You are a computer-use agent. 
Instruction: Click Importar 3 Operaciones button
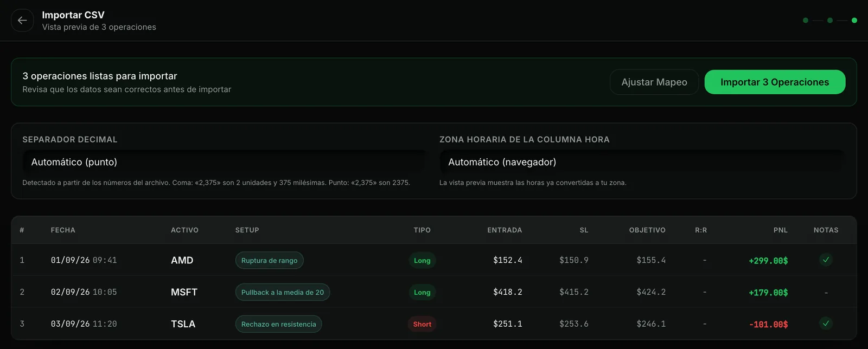[x=775, y=82]
